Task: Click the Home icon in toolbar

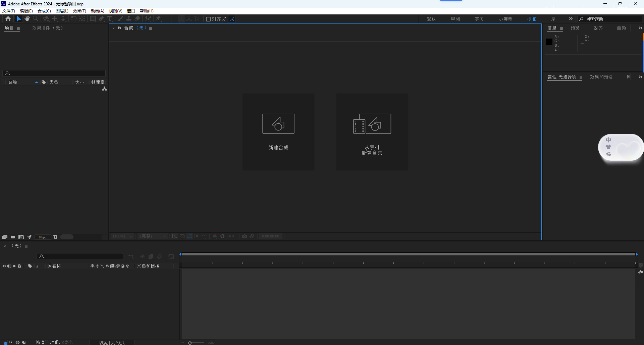Action: coord(8,19)
